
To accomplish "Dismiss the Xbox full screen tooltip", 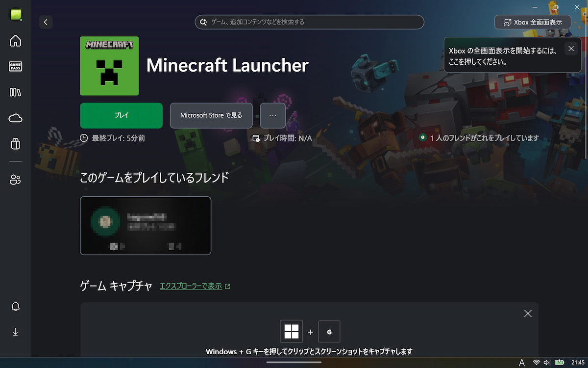I will pyautogui.click(x=571, y=49).
